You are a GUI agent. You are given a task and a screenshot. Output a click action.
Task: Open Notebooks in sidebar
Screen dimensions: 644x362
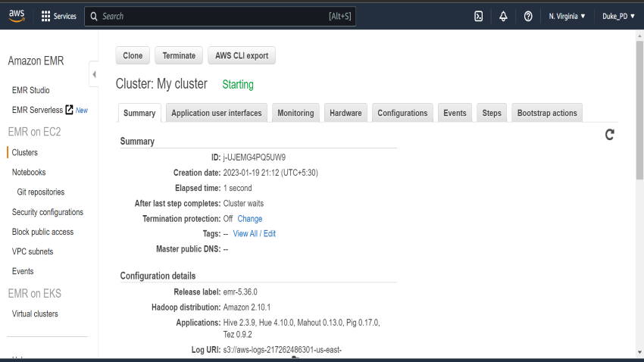[29, 173]
